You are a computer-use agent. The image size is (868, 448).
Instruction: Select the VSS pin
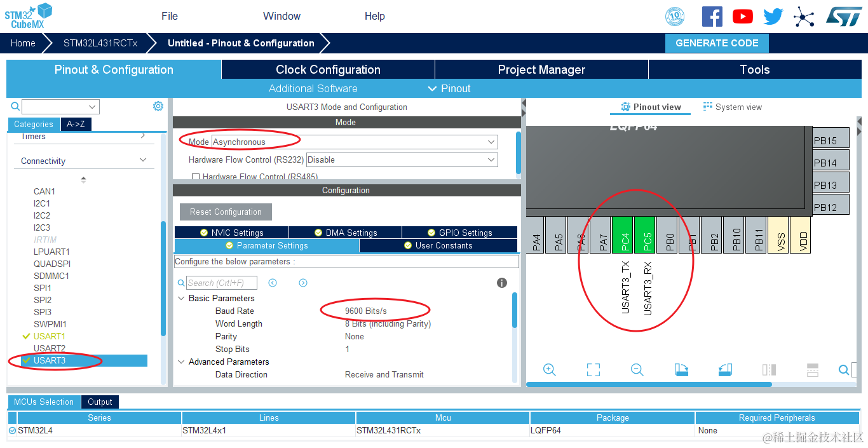tap(778, 234)
